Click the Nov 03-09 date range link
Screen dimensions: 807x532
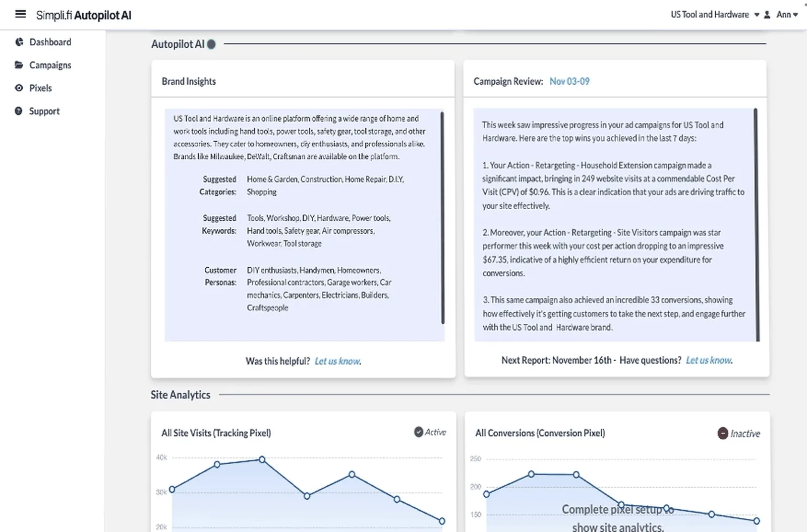click(x=569, y=81)
